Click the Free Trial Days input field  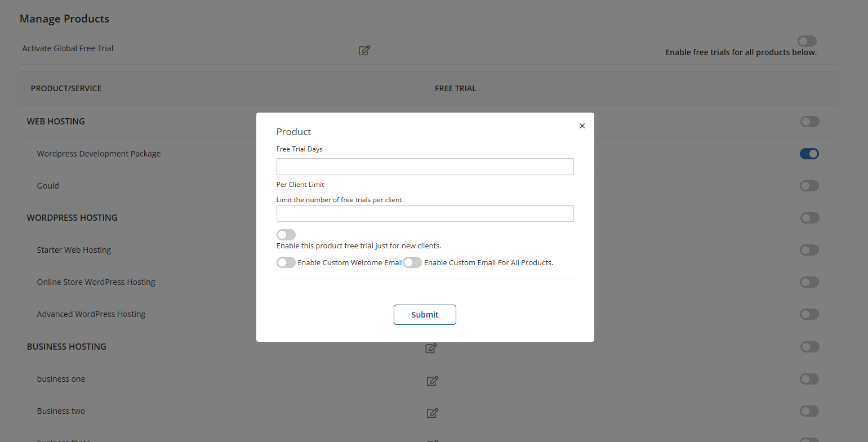coord(425,167)
